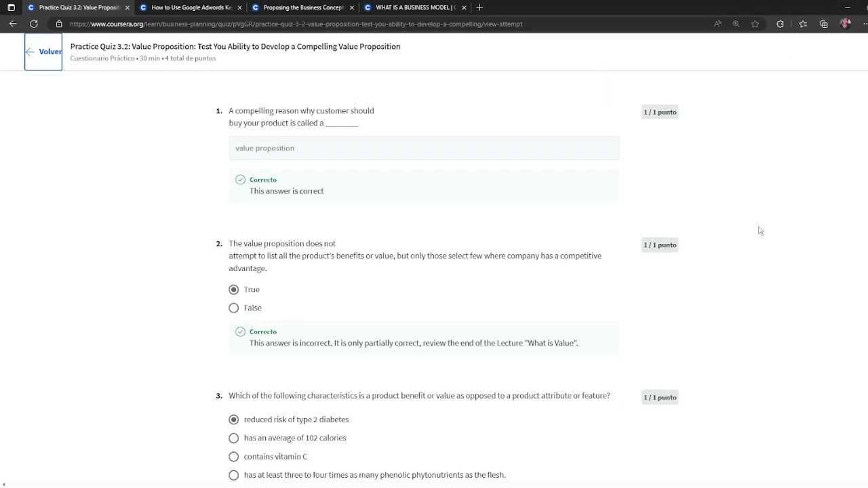The image size is (868, 488).
Task: Click the browser back arrow
Action: click(x=13, y=24)
